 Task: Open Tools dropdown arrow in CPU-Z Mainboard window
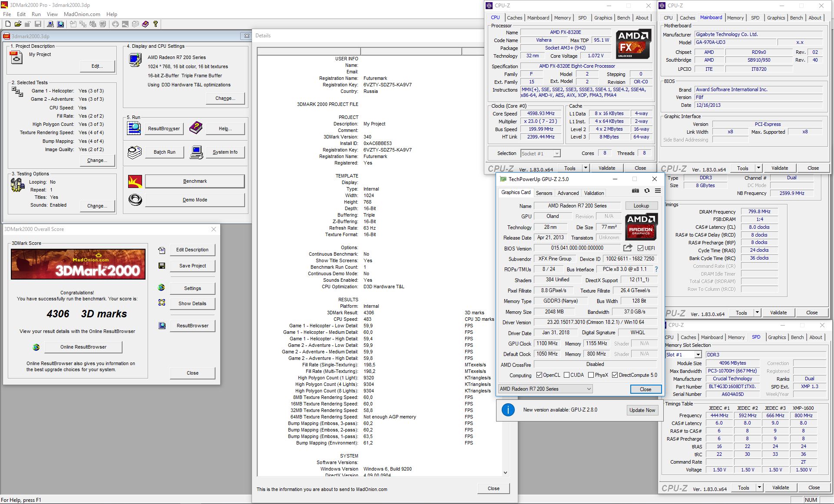click(x=758, y=168)
